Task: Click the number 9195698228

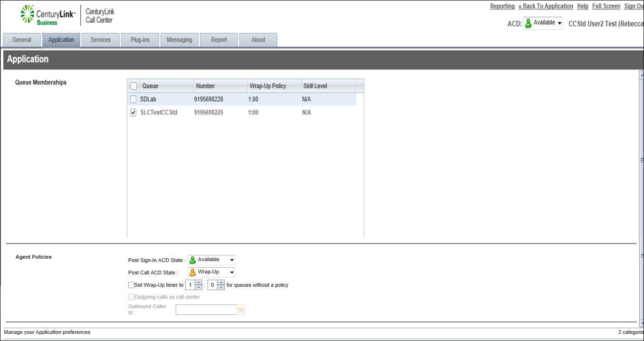Action: (x=208, y=99)
